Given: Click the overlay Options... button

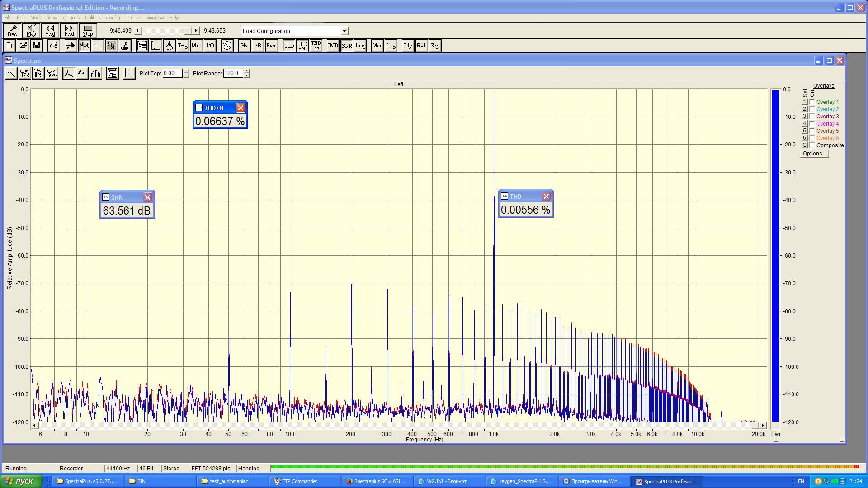Looking at the screenshot, I should tap(814, 154).
